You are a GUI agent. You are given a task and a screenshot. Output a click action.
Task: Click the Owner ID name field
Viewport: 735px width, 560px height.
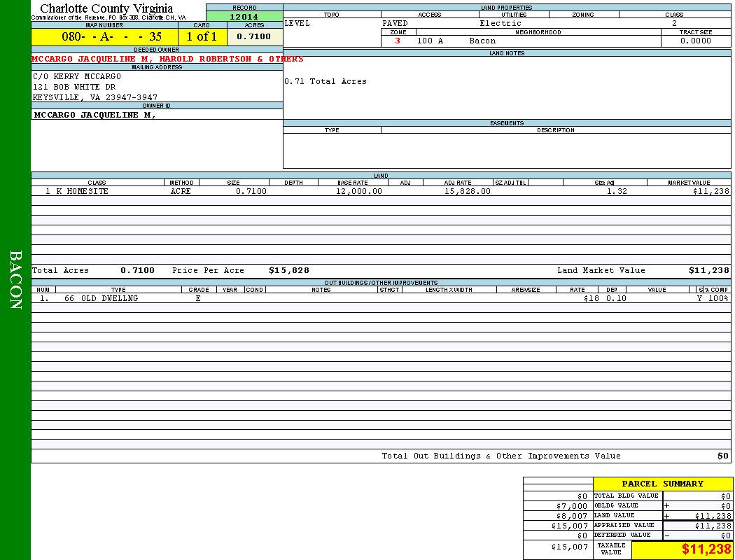94,115
